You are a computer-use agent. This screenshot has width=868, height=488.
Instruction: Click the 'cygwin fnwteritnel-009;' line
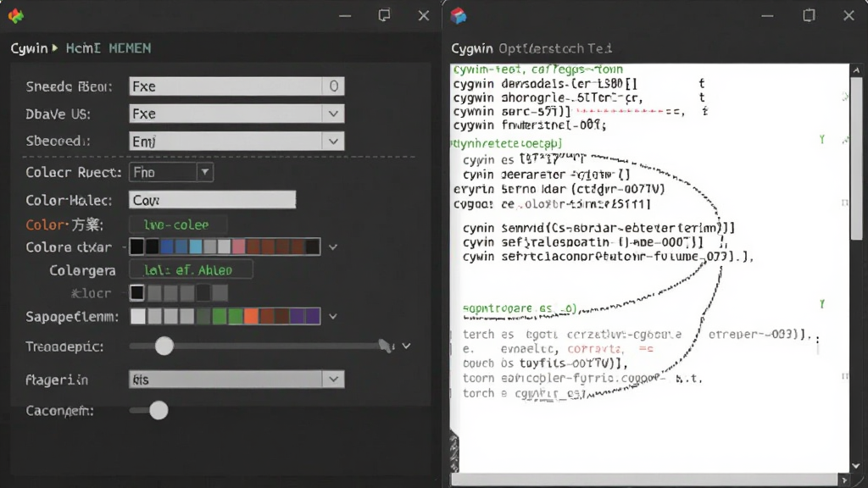click(x=530, y=125)
